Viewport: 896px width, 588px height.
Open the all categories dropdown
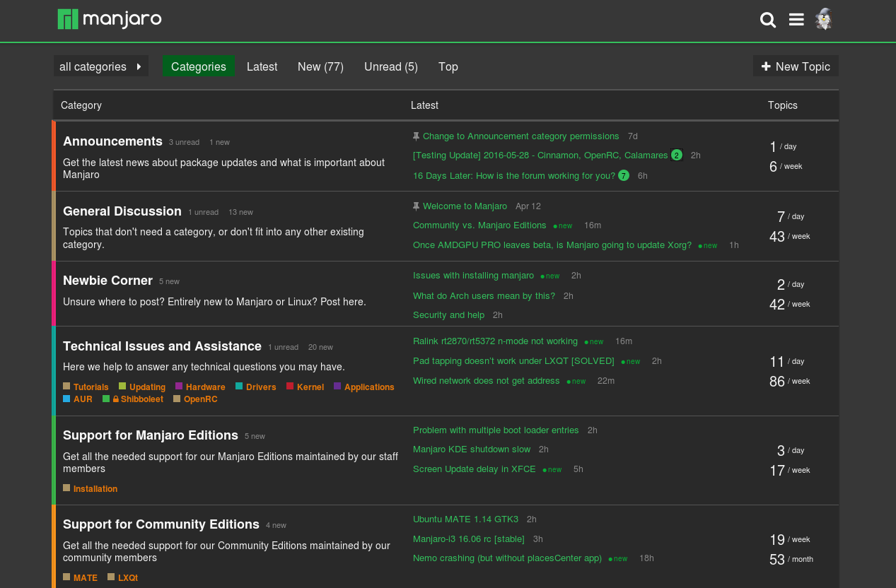tap(100, 66)
